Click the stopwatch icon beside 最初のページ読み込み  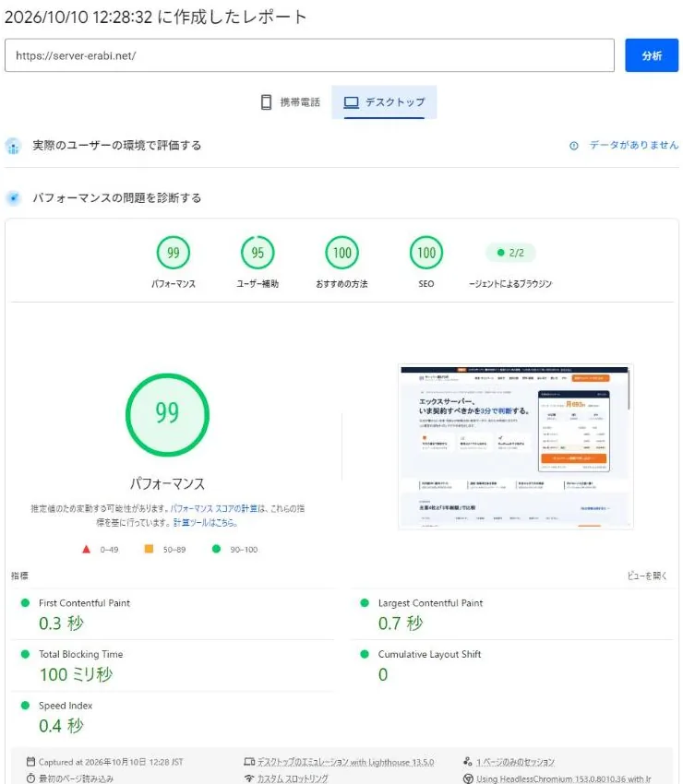tap(30, 778)
